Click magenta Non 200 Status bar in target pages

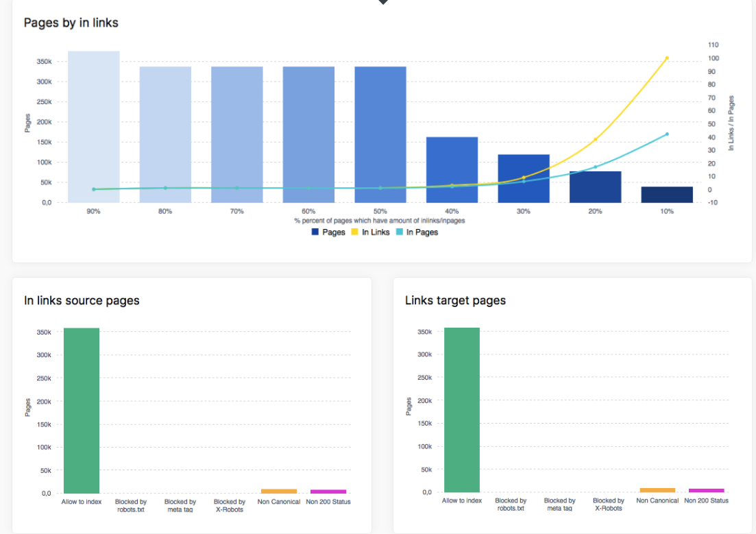pyautogui.click(x=706, y=491)
